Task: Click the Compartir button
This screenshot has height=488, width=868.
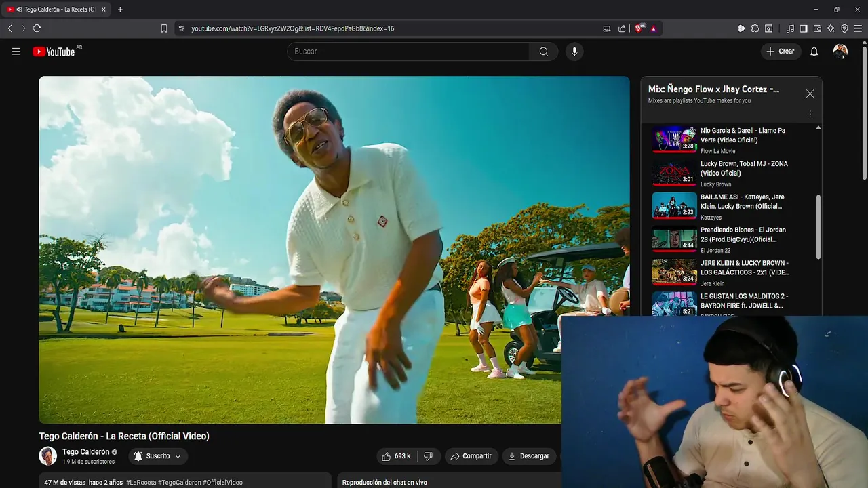Action: [x=471, y=456]
